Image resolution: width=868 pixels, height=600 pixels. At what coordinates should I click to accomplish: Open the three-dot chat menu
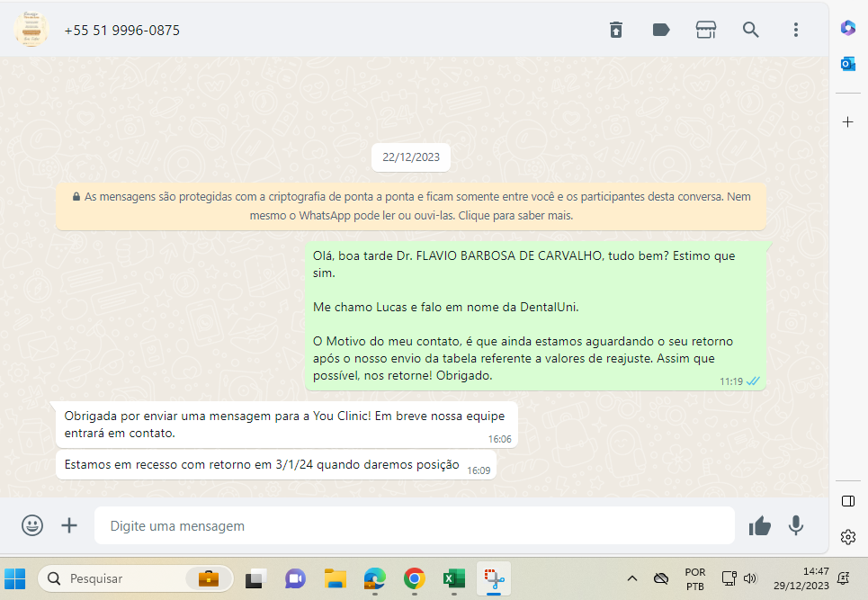(795, 30)
